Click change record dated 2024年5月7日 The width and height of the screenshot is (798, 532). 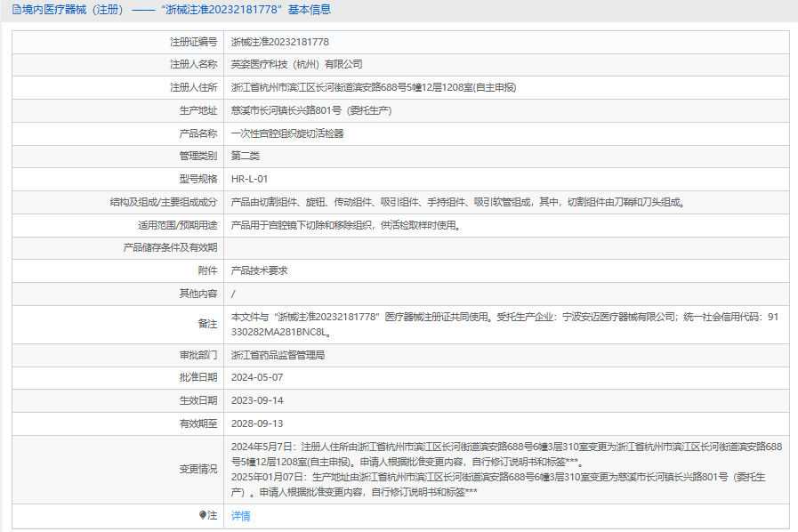(506, 454)
